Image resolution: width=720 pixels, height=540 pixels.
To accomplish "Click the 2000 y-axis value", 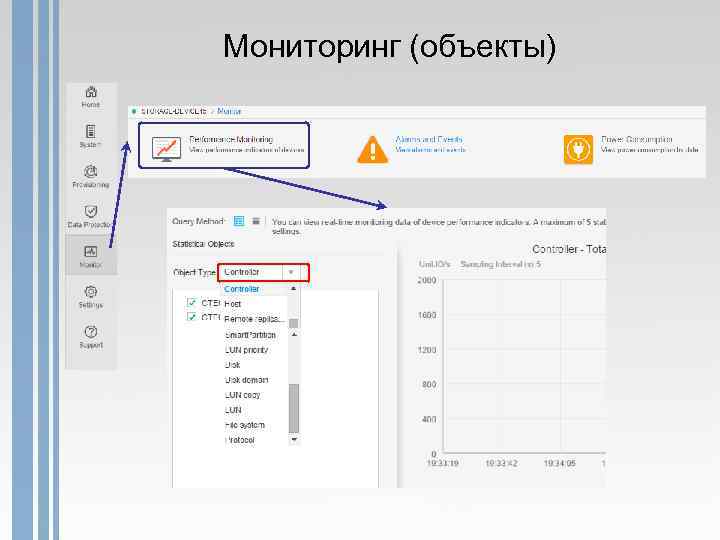I will (x=427, y=280).
